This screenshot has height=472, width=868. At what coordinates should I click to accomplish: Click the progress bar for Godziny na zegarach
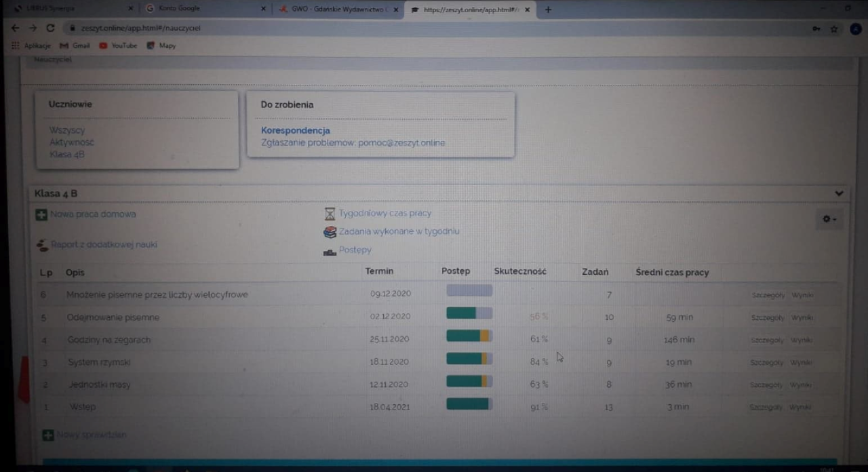[x=469, y=336]
